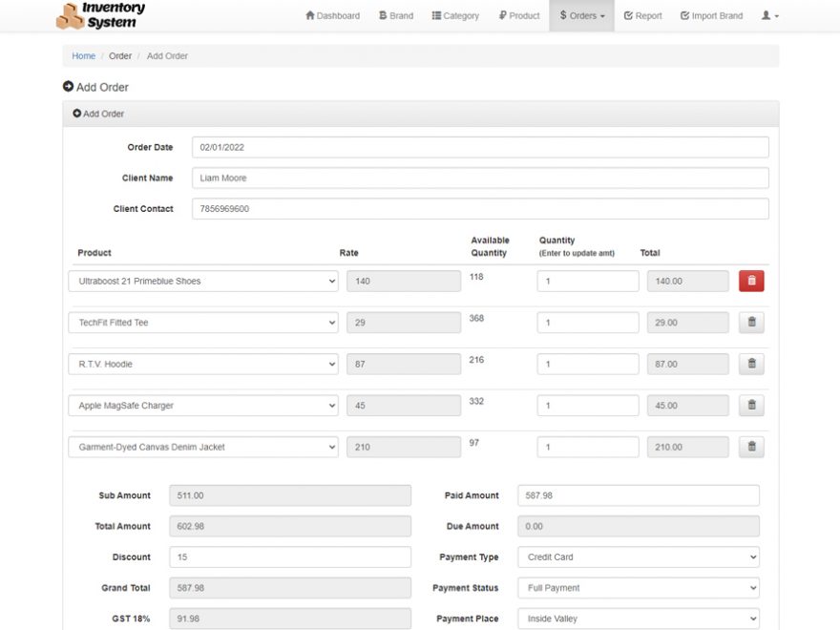This screenshot has width=840, height=630.
Task: Open the Payment Type dropdown
Action: click(637, 556)
